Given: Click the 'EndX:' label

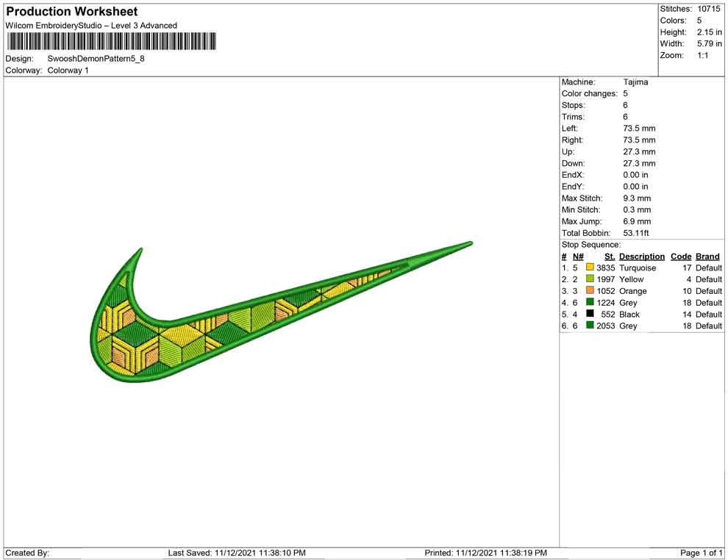Looking at the screenshot, I should [572, 175].
